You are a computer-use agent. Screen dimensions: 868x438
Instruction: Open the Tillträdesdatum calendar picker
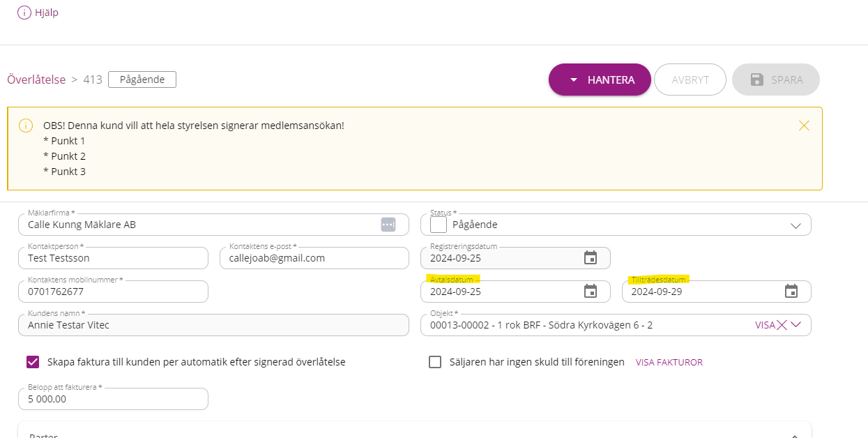[x=791, y=292]
